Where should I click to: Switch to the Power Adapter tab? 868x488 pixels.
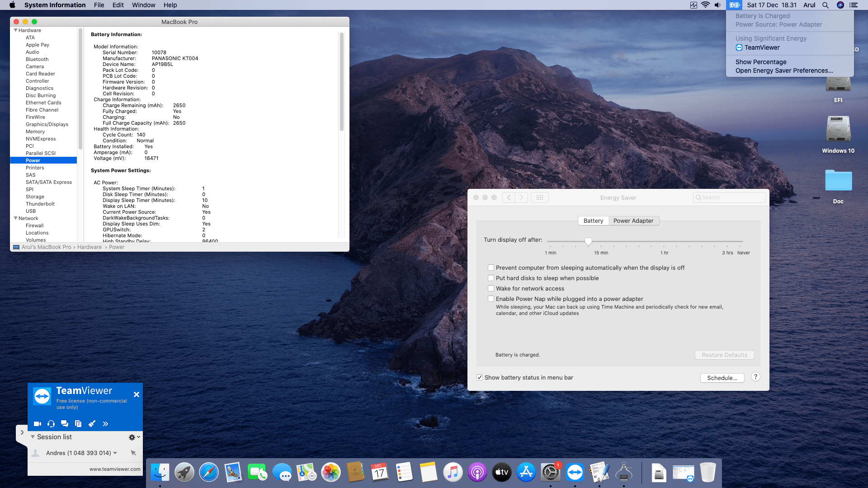(x=633, y=221)
